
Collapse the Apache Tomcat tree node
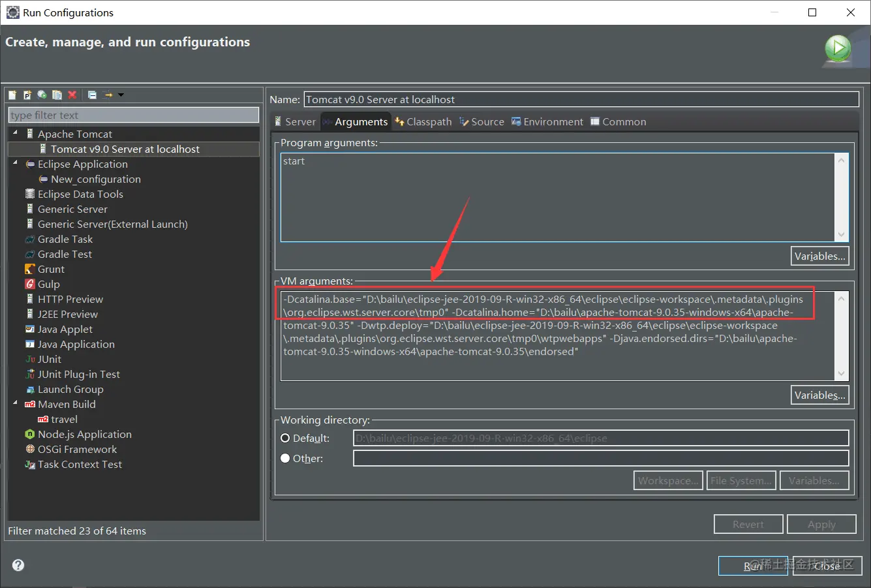pos(15,132)
